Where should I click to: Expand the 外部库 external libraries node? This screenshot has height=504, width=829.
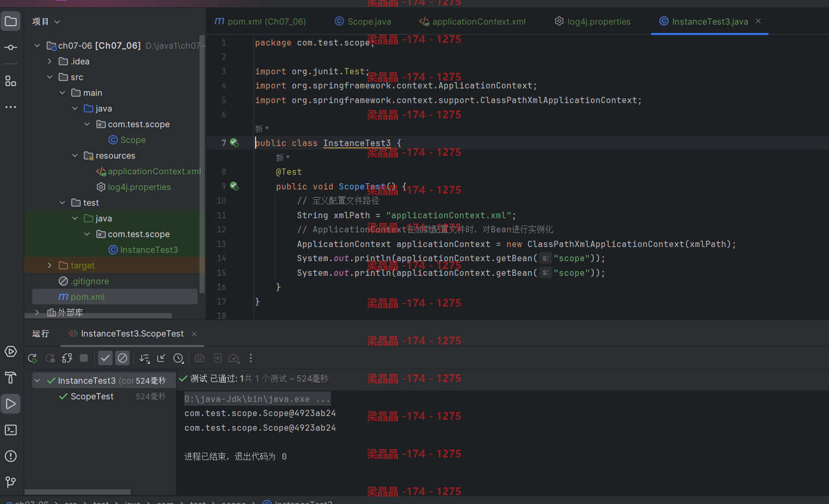[37, 312]
